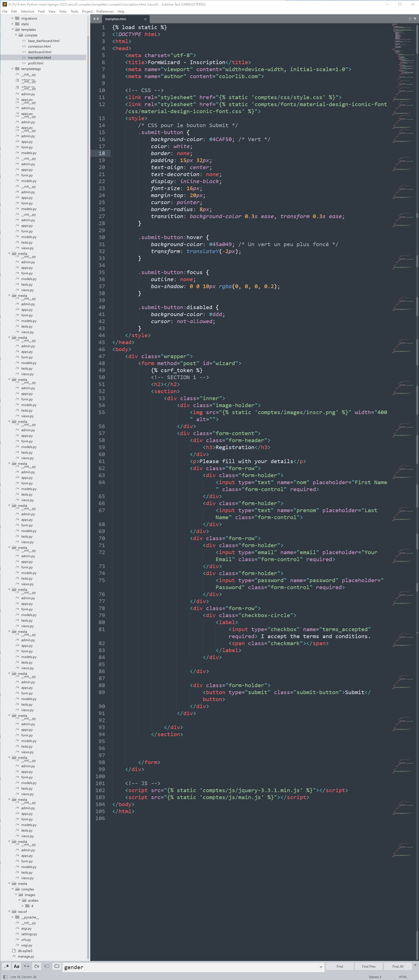
Task: Open base_dashboard.html in sidebar
Action: tap(43, 41)
